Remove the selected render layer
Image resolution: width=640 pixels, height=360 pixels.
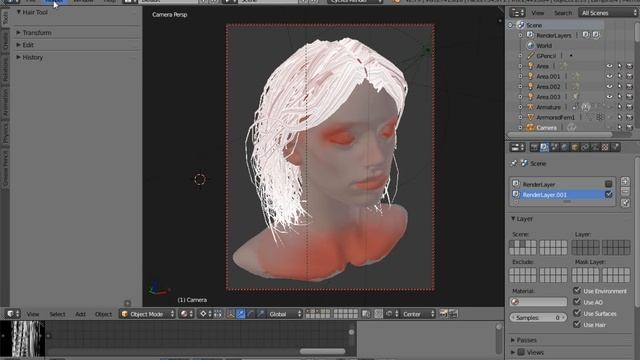625,191
